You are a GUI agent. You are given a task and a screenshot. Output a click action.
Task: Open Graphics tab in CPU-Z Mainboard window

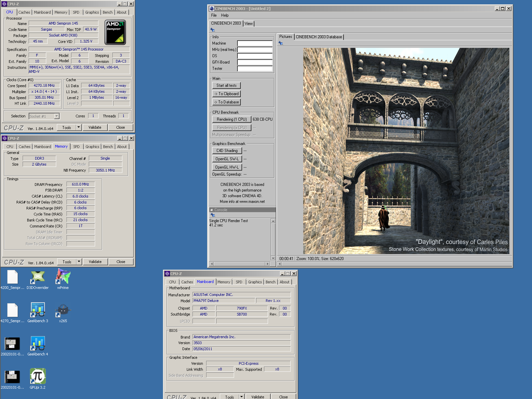(x=255, y=282)
